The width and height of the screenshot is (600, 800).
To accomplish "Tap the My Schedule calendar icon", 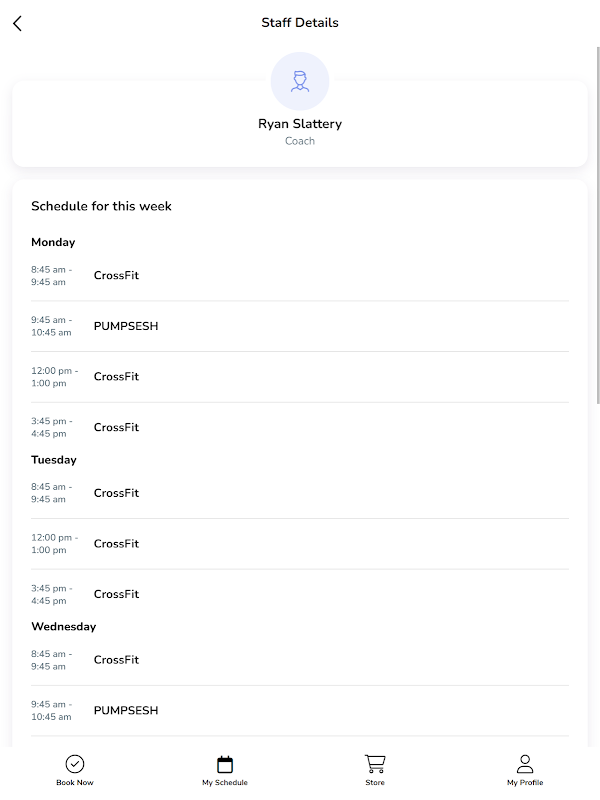I will coord(225,765).
